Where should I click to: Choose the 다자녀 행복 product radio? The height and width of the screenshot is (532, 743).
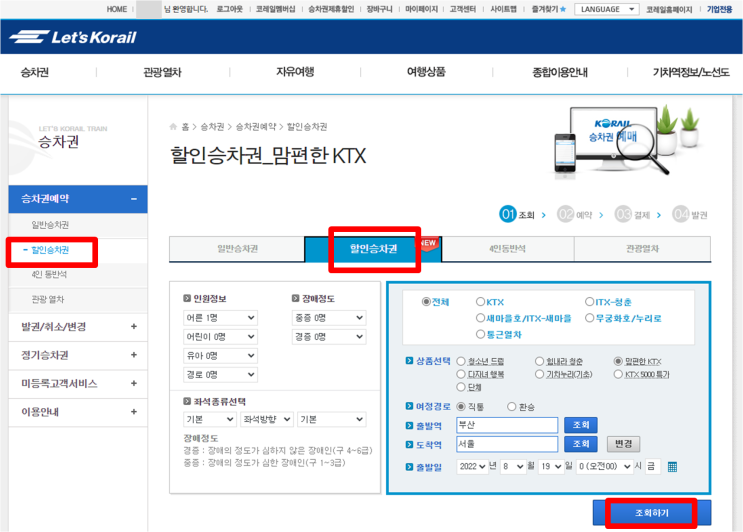pos(461,374)
